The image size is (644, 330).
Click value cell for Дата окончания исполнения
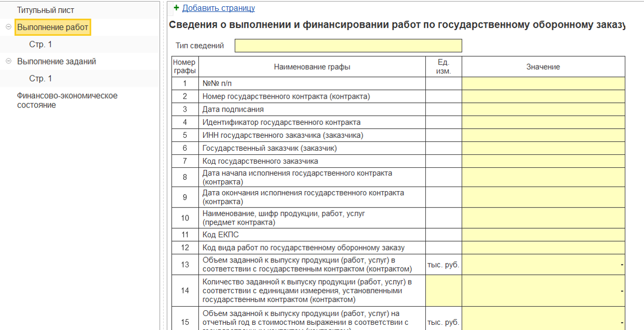click(543, 197)
